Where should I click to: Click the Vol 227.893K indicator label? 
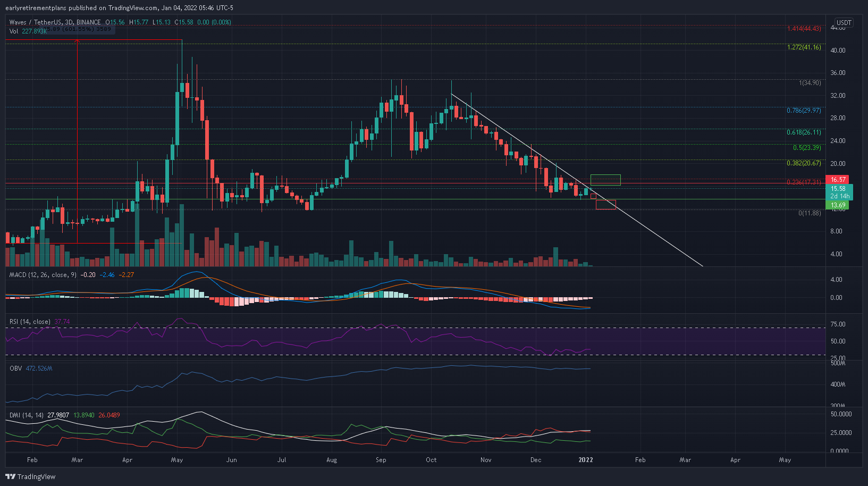click(28, 31)
